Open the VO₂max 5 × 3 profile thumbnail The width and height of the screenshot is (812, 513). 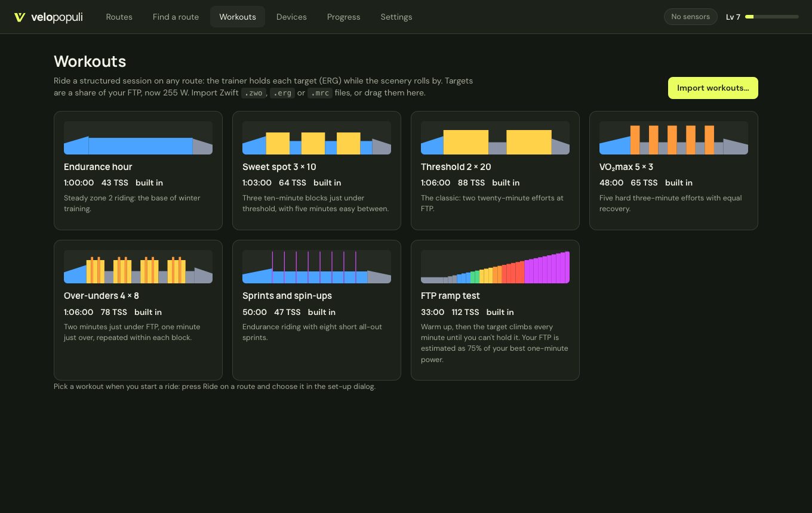click(673, 138)
